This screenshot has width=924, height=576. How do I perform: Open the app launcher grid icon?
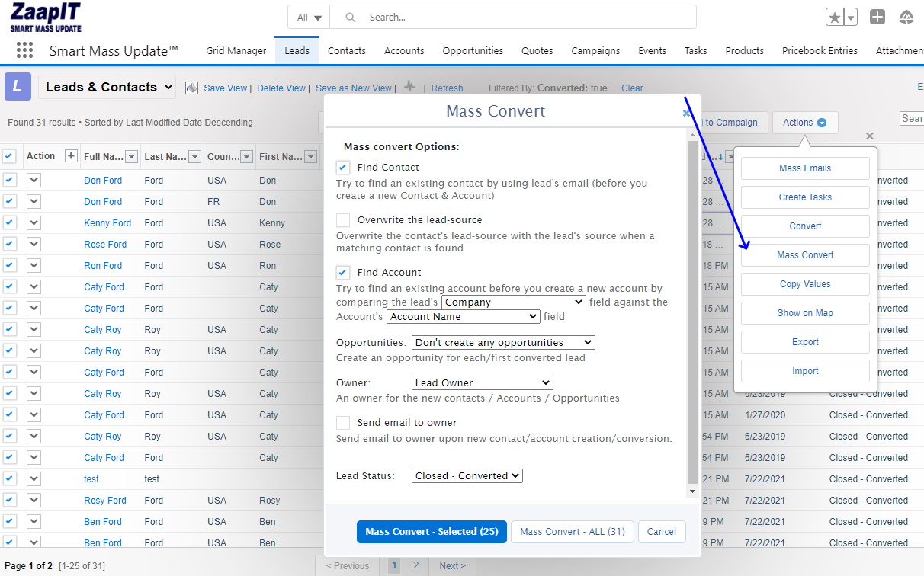coord(24,50)
